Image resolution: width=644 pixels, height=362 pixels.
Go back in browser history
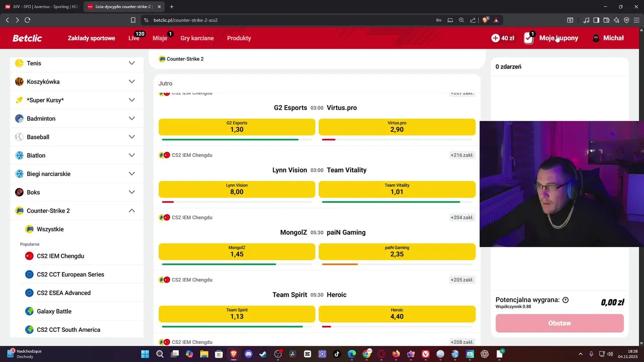pos(7,20)
